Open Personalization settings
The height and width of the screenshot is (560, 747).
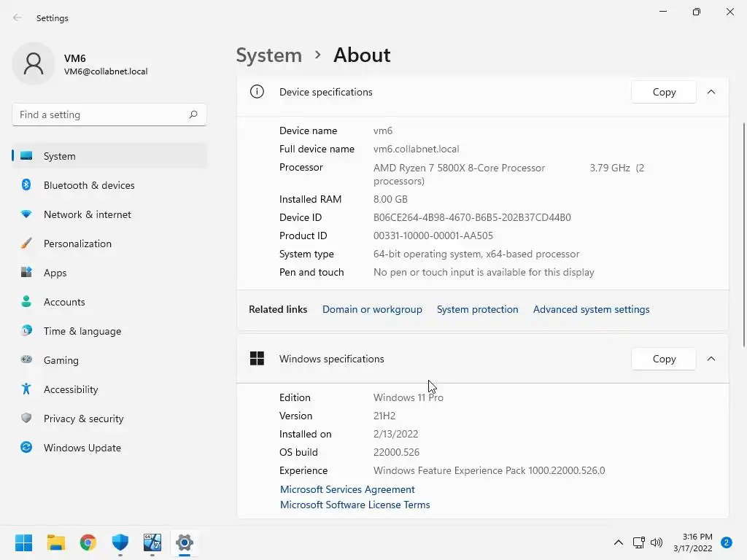[109, 244]
